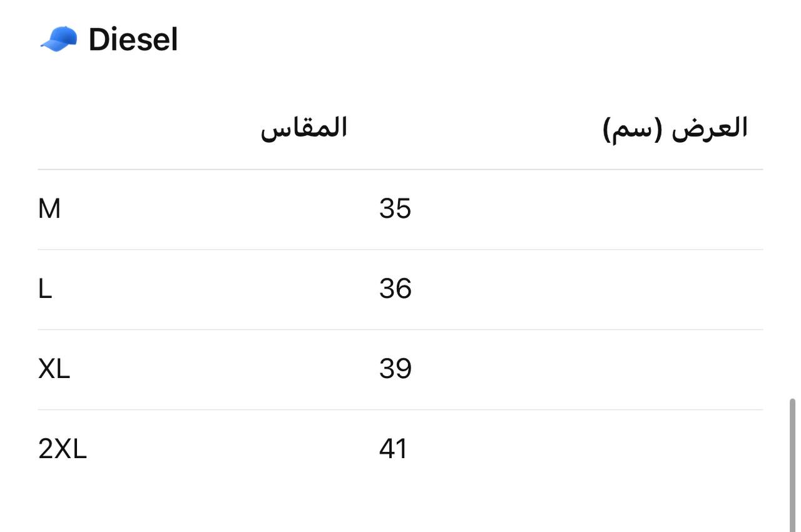The height and width of the screenshot is (532, 801).
Task: Click the value 35 in the table
Action: (x=395, y=208)
